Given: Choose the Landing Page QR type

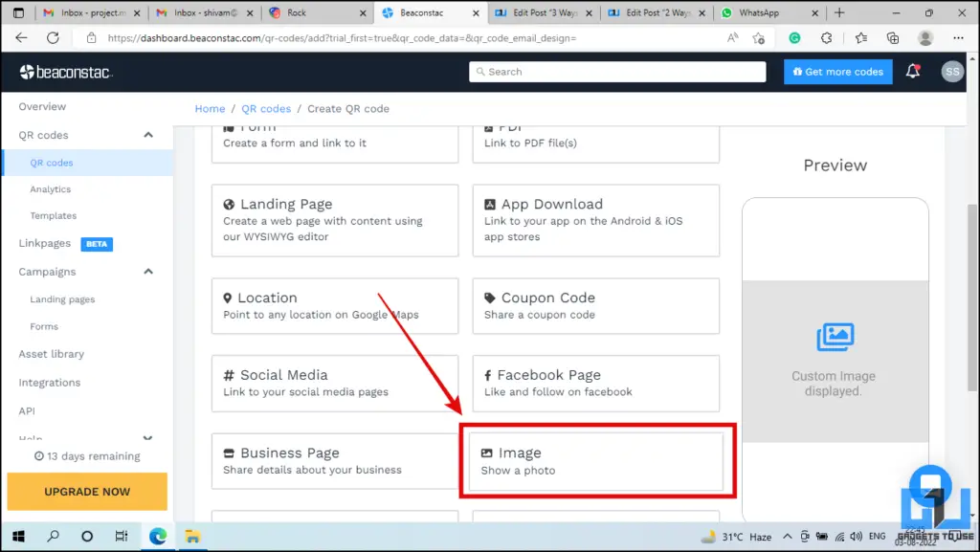Looking at the screenshot, I should [335, 220].
